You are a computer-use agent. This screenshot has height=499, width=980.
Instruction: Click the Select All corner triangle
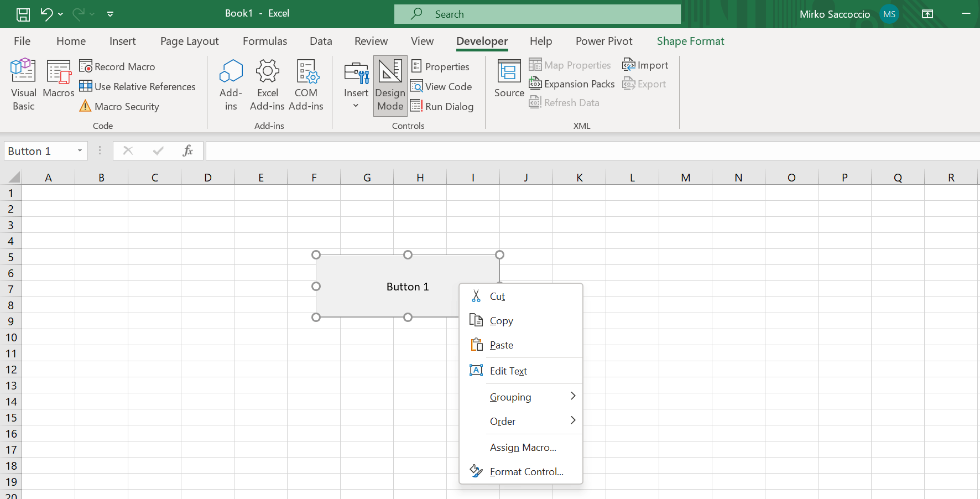coord(14,177)
